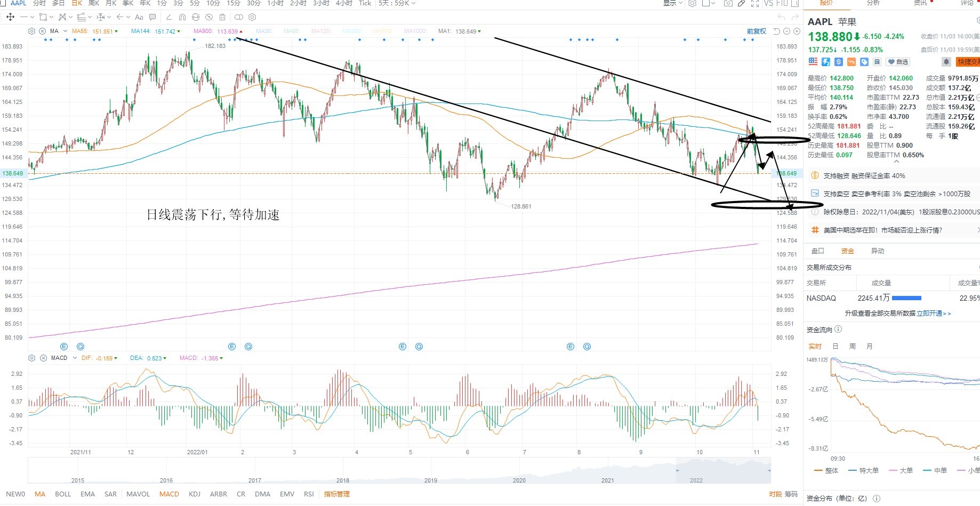
Task: Click the blue lightning badge under AAPL
Action: point(826,62)
